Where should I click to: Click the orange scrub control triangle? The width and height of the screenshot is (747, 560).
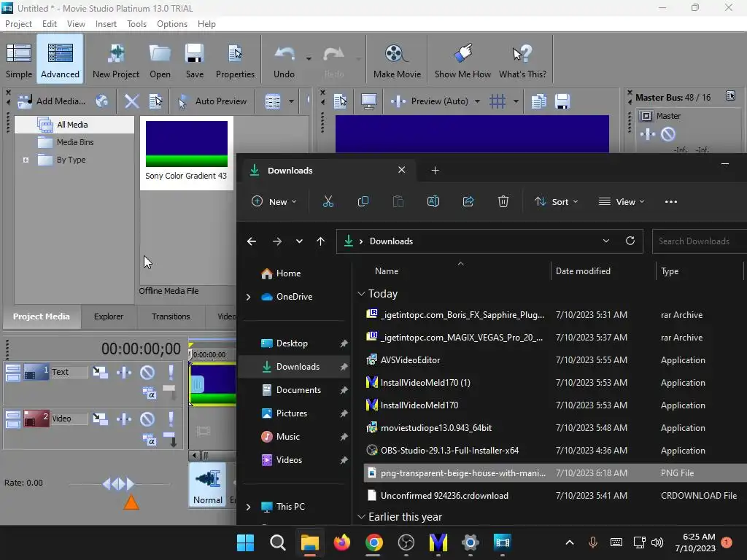coord(131,502)
